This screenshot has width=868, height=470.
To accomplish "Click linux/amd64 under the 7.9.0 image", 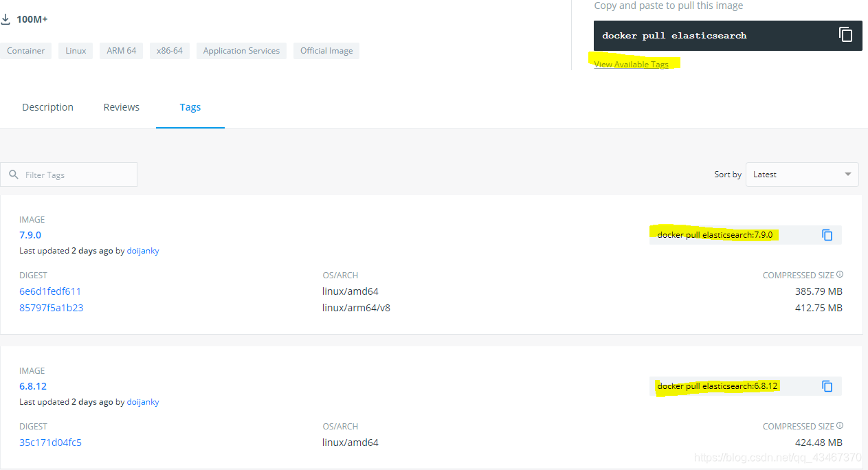I will [350, 291].
